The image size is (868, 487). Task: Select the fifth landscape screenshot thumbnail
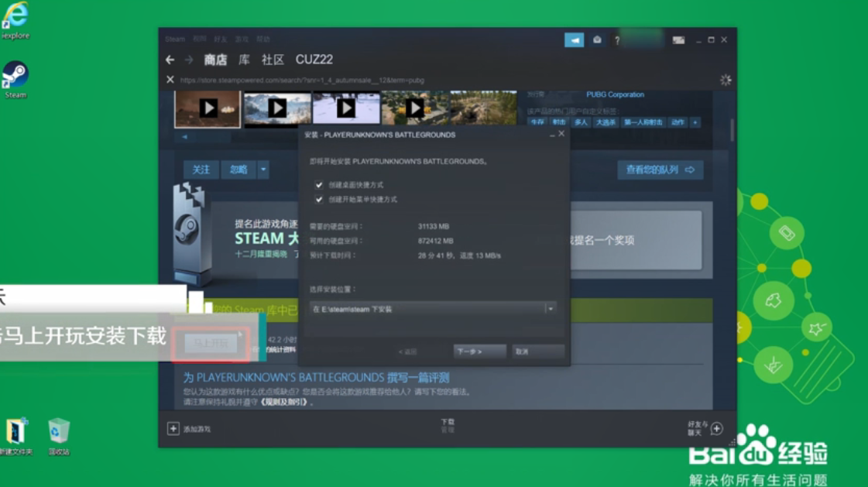(x=483, y=108)
